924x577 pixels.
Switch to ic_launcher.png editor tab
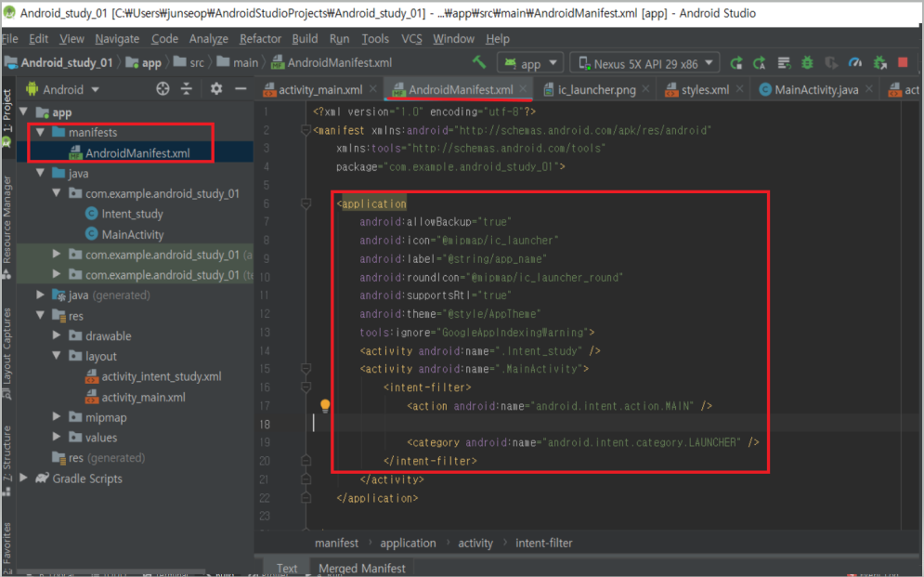[x=596, y=89]
